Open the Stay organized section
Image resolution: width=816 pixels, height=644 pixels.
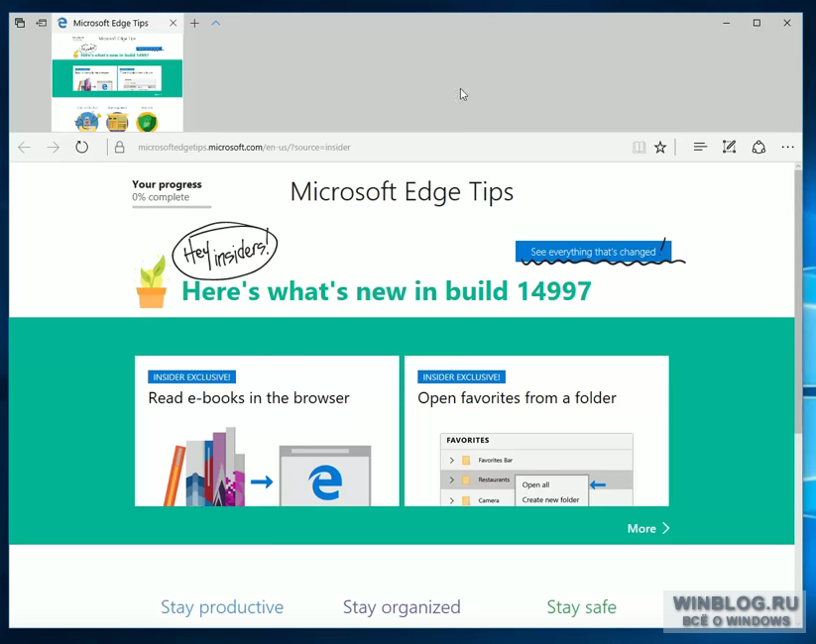point(402,607)
